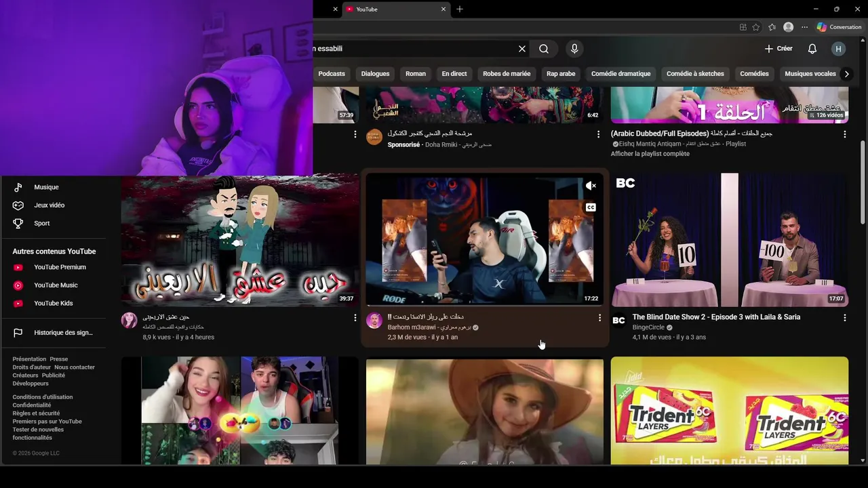The width and height of the screenshot is (868, 488).
Task: Select the Robes de mariée chip
Action: tap(507, 74)
